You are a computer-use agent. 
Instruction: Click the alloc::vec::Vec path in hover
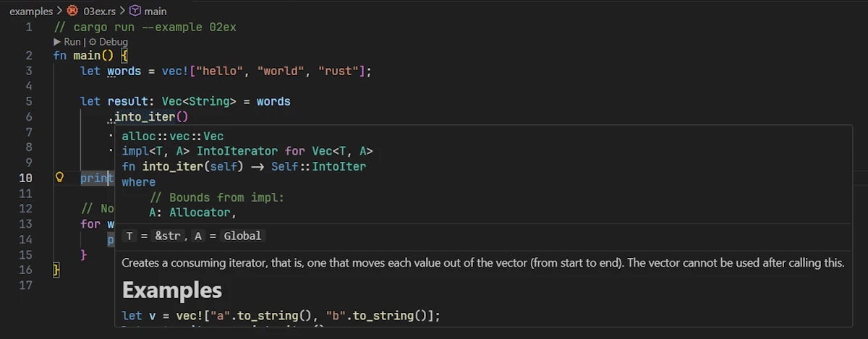point(172,136)
